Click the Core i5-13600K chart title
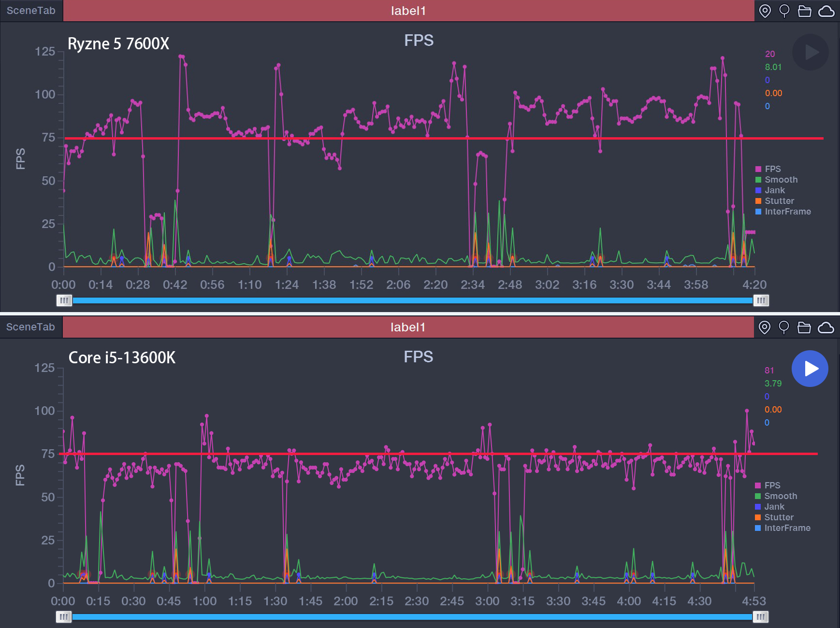Screen dimensions: 840x628 coord(122,357)
